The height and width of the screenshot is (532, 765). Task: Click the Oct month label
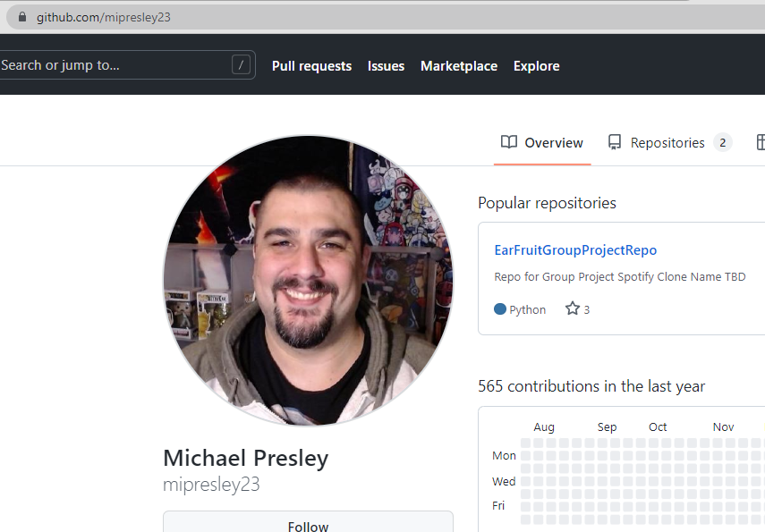pos(658,427)
